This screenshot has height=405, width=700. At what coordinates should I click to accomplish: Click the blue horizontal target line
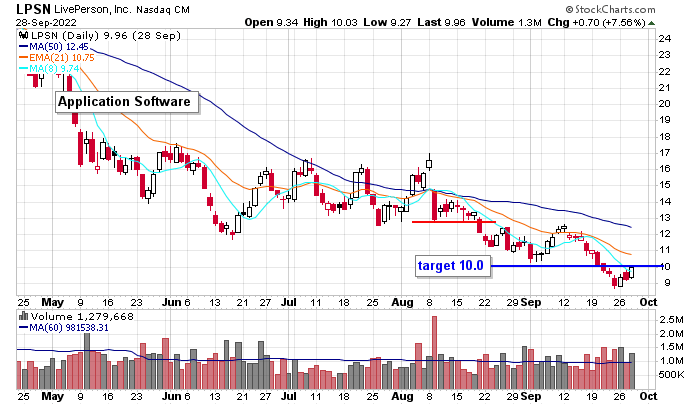[577, 266]
